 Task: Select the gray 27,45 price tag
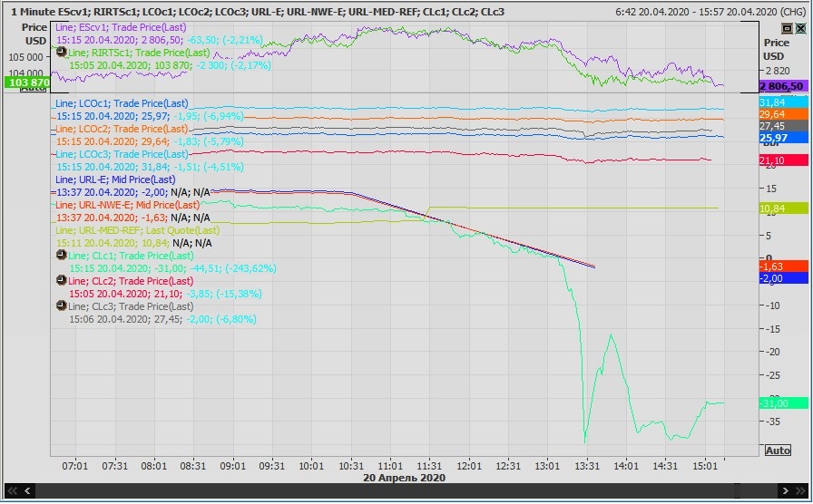pos(783,126)
